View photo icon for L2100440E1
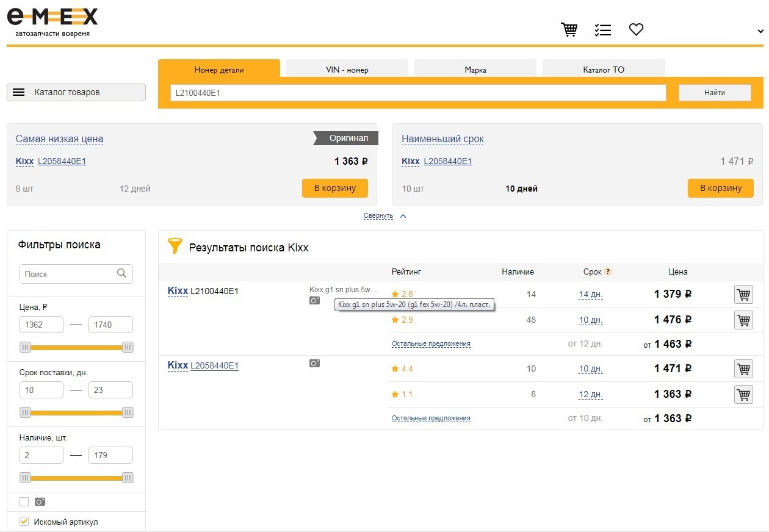The height and width of the screenshot is (532, 769). pos(314,301)
